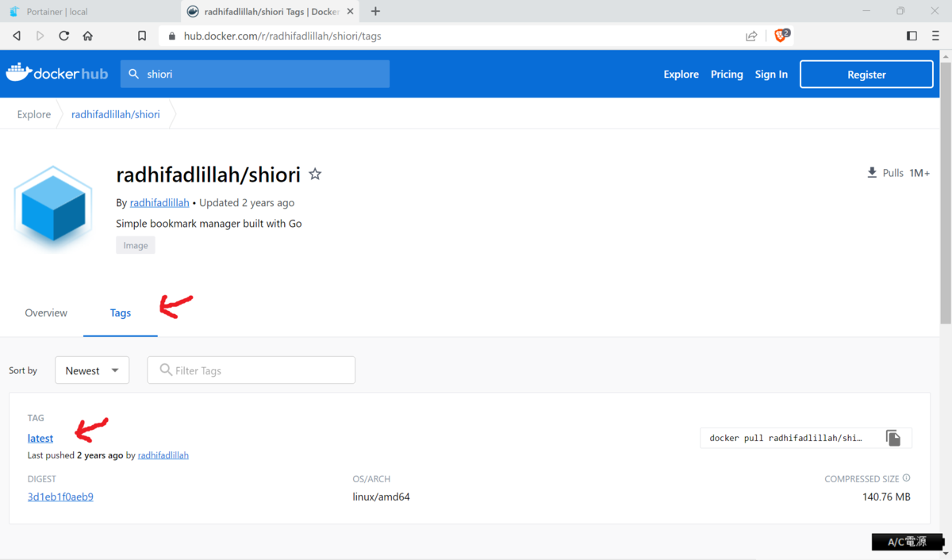The height and width of the screenshot is (560, 952).
Task: Click the address bar URL
Action: point(282,36)
